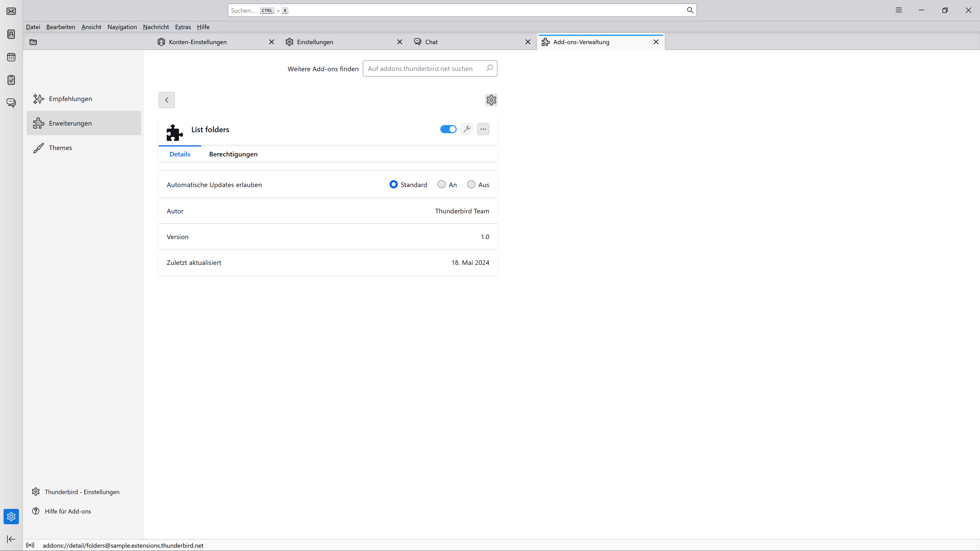Open the gear tools menu for add-ons
The image size is (980, 551).
click(x=491, y=100)
